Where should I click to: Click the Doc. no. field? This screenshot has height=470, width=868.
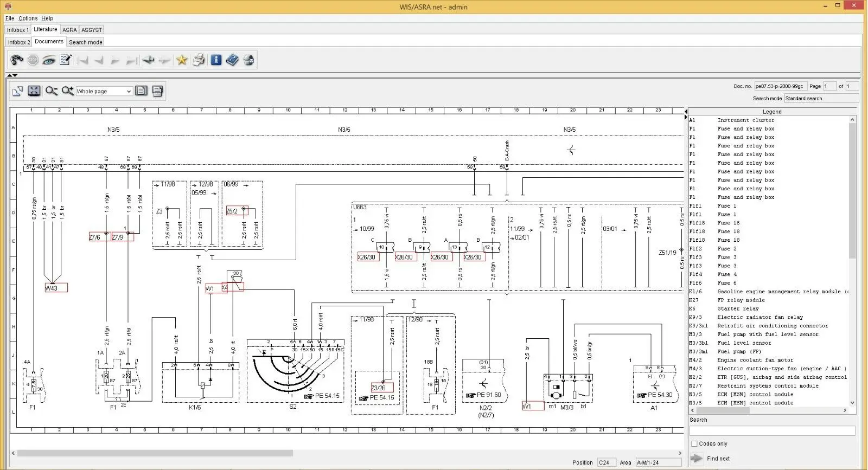(x=780, y=86)
